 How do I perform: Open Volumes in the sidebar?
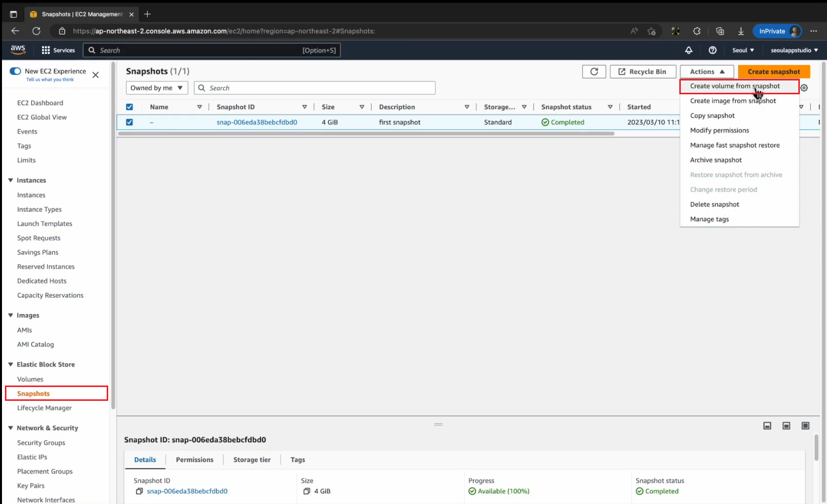coord(30,379)
